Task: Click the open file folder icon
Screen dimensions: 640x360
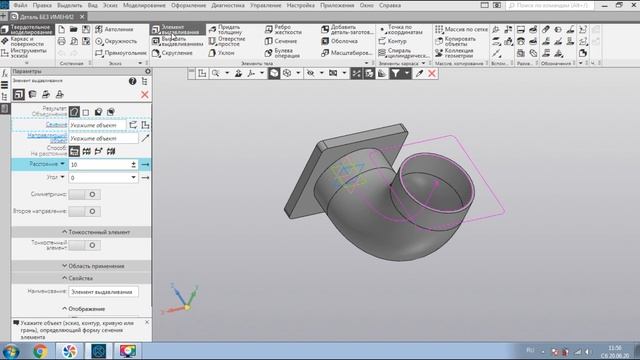Action: point(73,29)
